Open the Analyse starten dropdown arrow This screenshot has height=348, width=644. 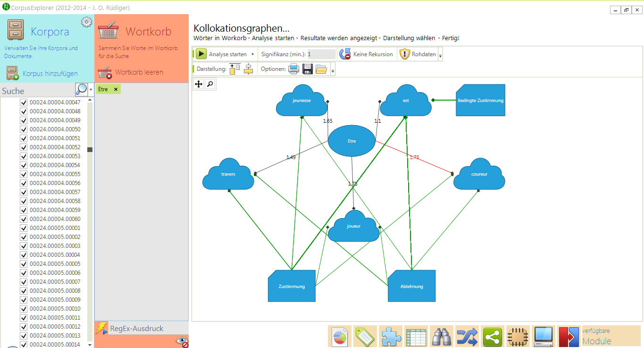(x=253, y=54)
